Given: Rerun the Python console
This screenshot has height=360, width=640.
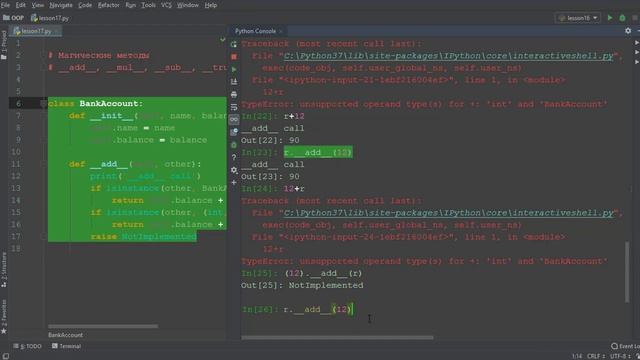Looking at the screenshot, I should 234,44.
